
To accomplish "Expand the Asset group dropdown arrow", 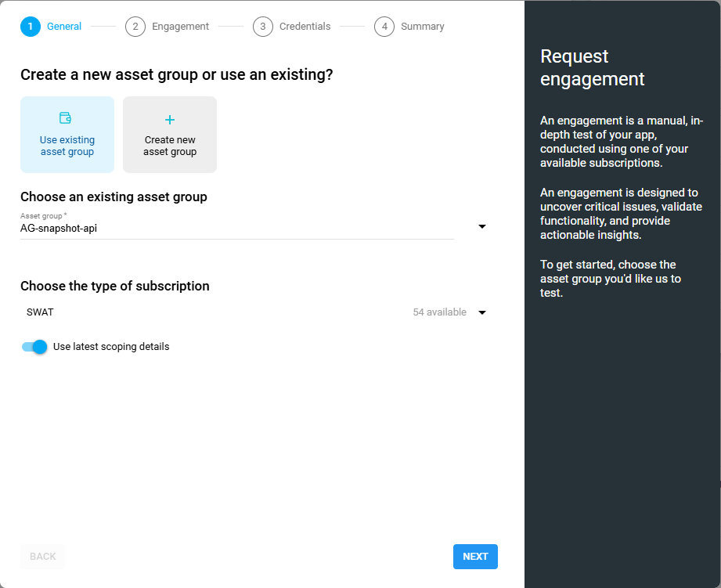I will tap(482, 227).
